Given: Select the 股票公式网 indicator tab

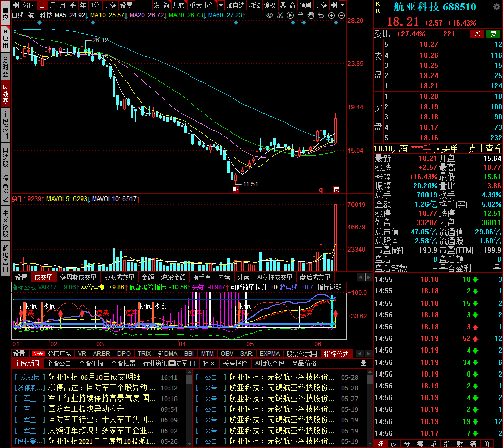Looking at the screenshot, I should pos(301,353).
